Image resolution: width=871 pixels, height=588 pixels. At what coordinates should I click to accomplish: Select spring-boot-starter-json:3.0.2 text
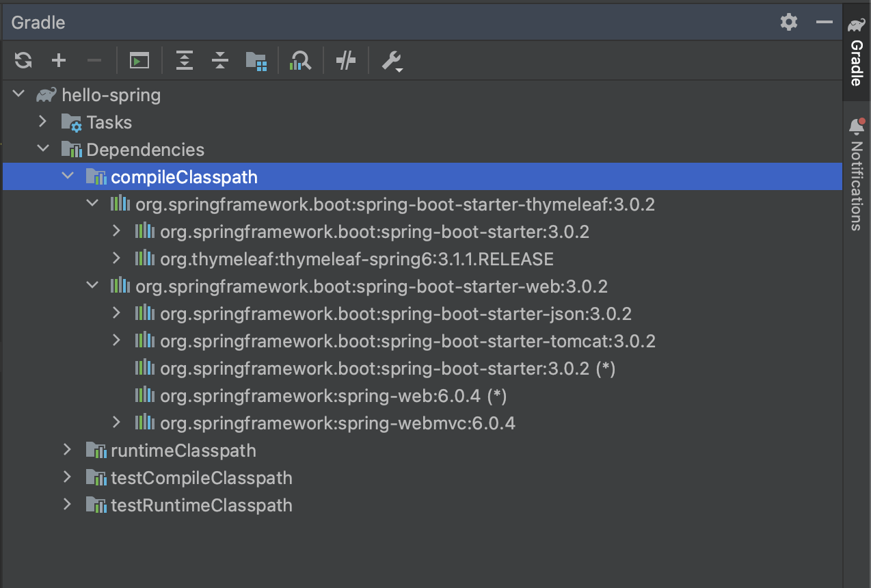click(x=396, y=314)
